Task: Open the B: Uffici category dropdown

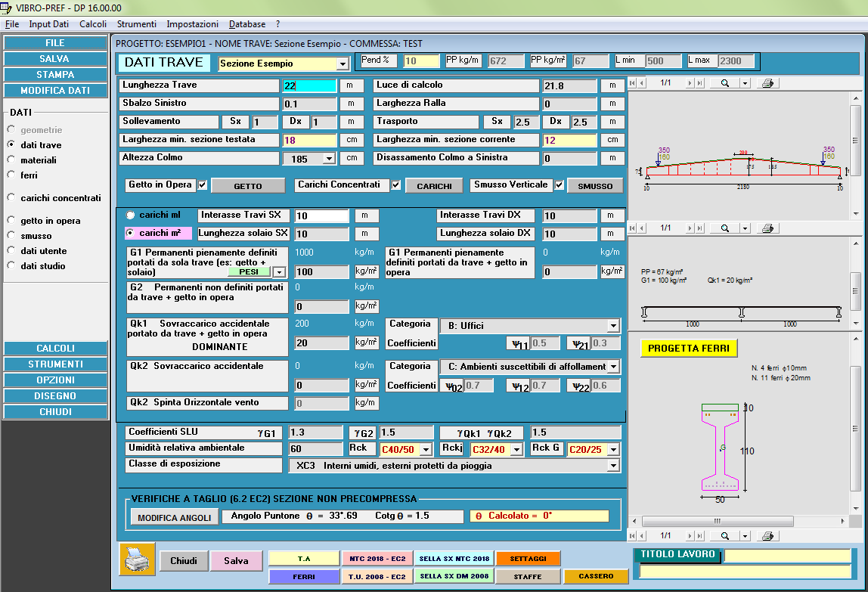Action: 612,326
